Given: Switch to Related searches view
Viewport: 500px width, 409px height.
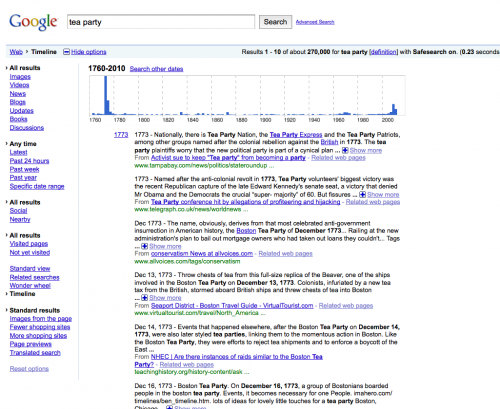Looking at the screenshot, I should [x=34, y=277].
